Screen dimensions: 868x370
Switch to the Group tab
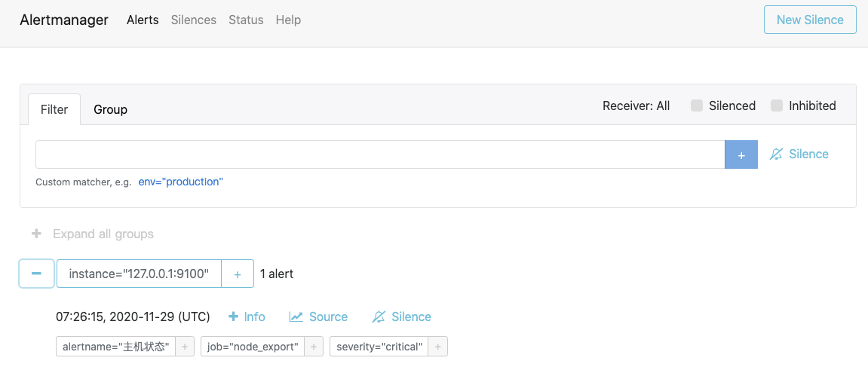click(x=110, y=110)
